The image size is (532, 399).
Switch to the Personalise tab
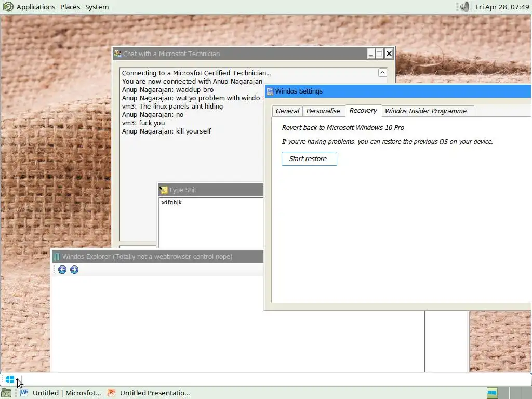click(x=323, y=111)
